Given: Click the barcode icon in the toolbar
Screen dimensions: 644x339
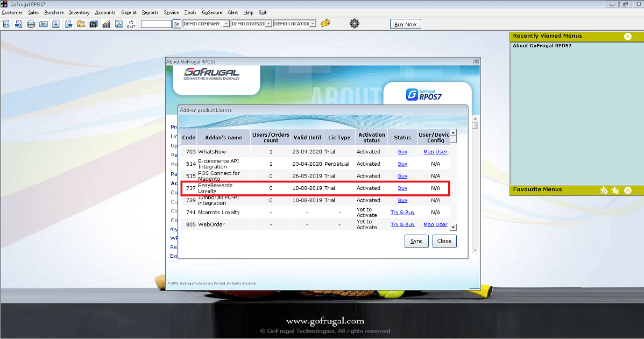Looking at the screenshot, I should click(x=43, y=24).
